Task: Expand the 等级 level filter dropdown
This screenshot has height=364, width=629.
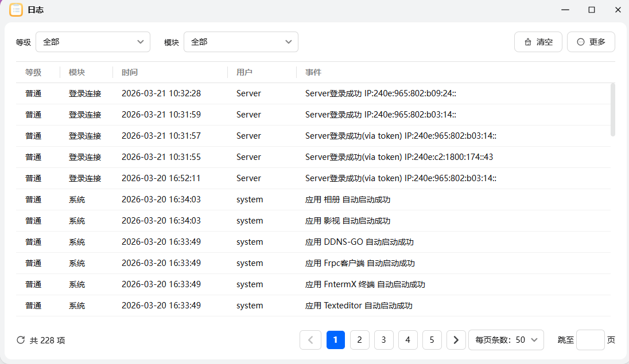Action: (x=93, y=42)
